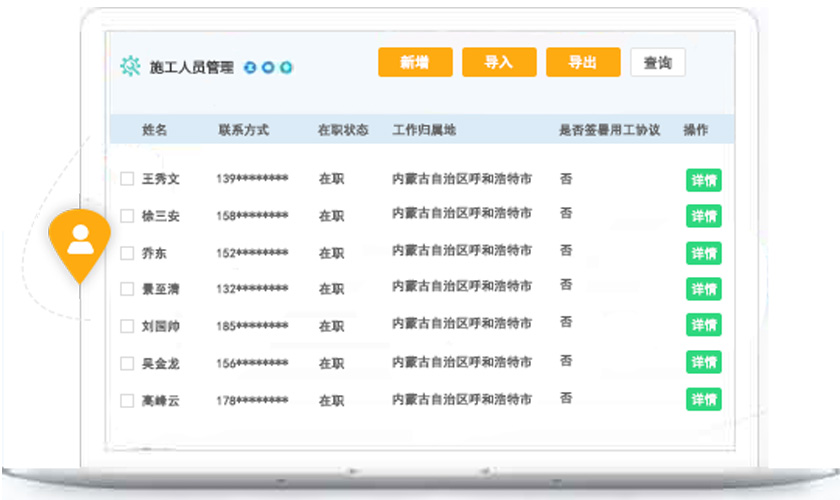Select the checkbox next to 乔东
The image size is (840, 500).
click(x=127, y=253)
